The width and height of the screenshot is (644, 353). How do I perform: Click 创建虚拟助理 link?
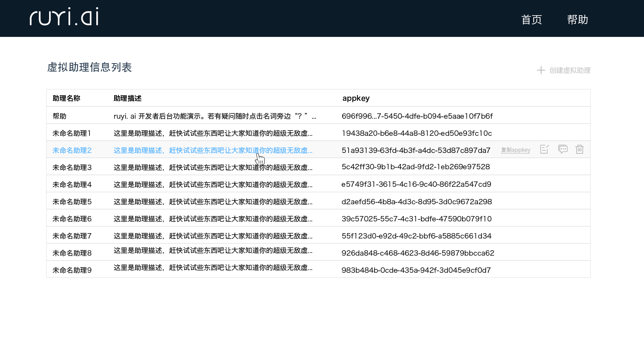pyautogui.click(x=570, y=70)
